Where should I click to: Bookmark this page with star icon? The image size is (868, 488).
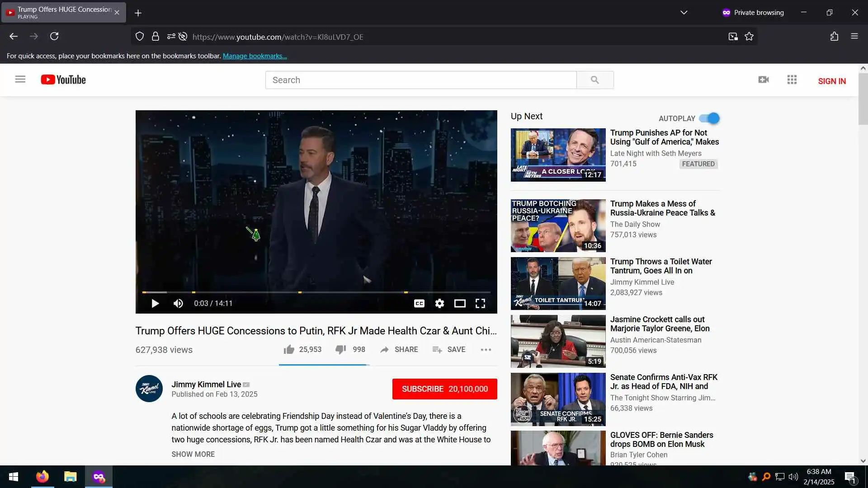749,37
